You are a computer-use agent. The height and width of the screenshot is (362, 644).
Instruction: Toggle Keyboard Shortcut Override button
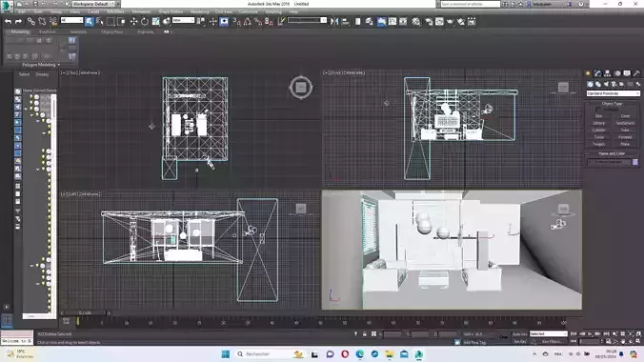tap(224, 21)
